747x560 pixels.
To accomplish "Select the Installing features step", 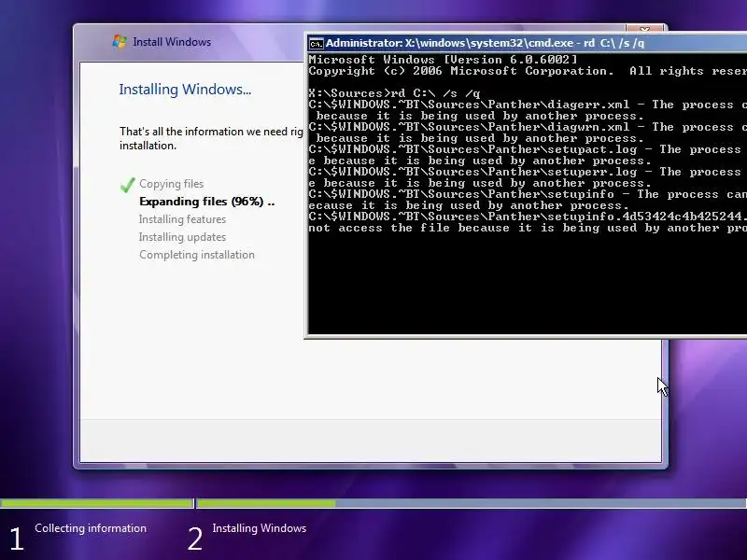I will 182,219.
